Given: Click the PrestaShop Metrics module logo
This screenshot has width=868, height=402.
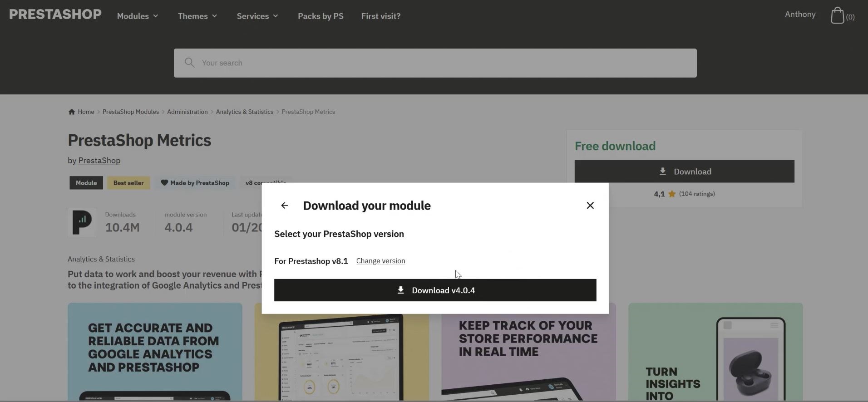Looking at the screenshot, I should pos(82,222).
